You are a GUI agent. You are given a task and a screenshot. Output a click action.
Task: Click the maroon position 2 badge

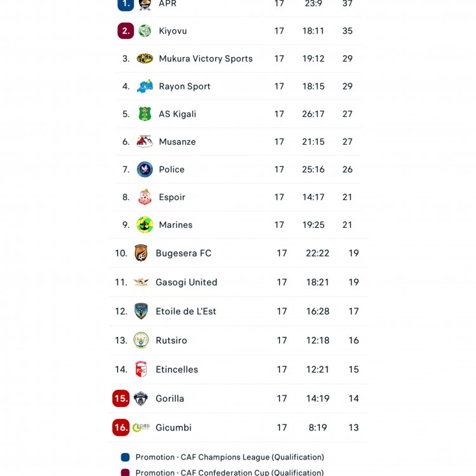(x=126, y=30)
